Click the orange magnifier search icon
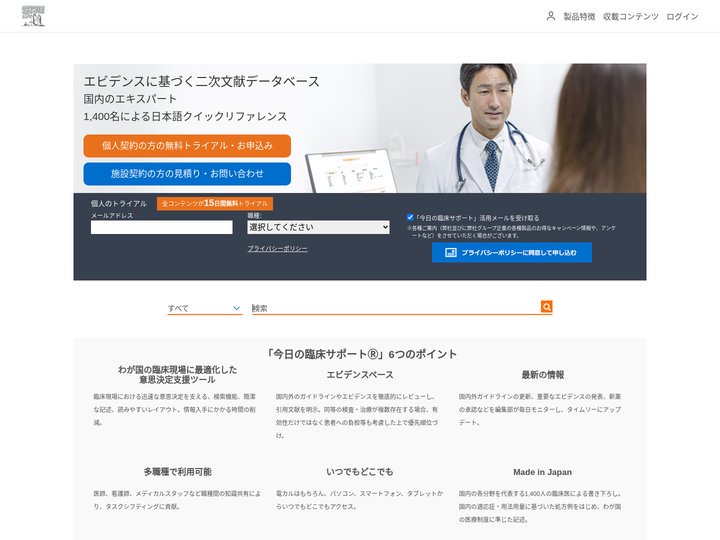Viewport: 720px width, 540px height. click(x=546, y=307)
